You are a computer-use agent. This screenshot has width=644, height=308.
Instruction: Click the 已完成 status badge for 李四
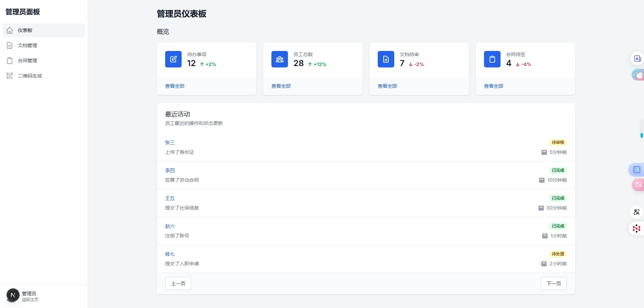558,170
